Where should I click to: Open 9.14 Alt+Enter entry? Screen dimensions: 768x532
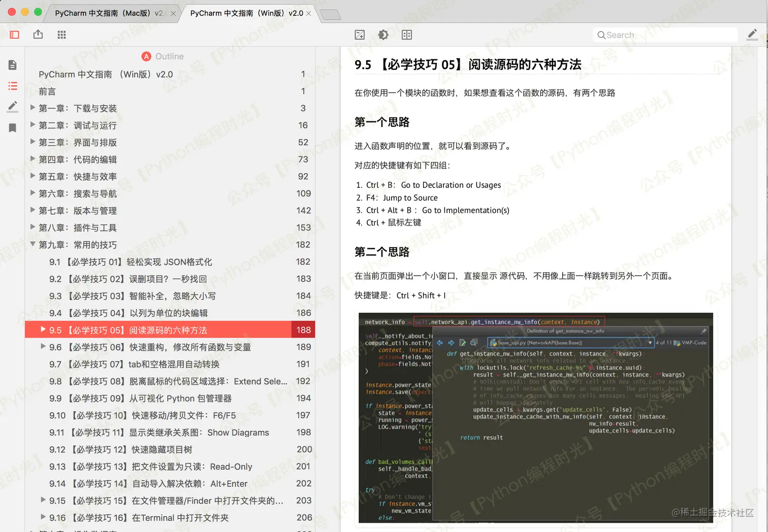170,484
